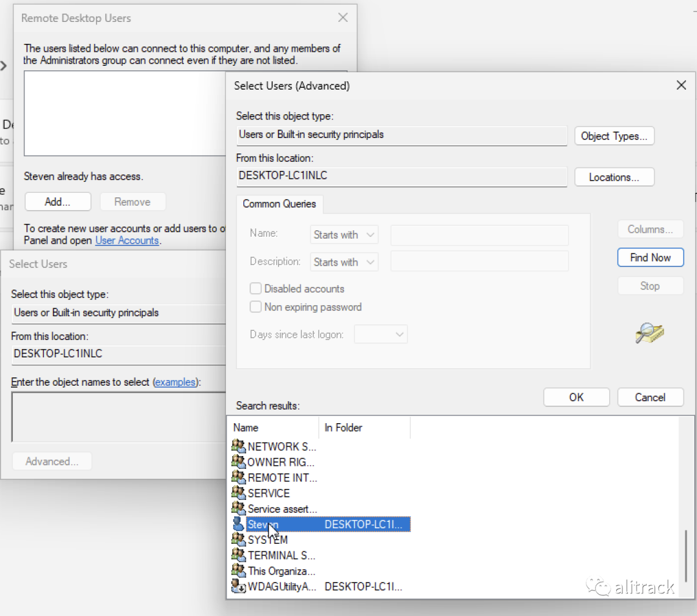697x616 pixels.
Task: Click the WDAGUtilityAccount user icon
Action: (239, 587)
